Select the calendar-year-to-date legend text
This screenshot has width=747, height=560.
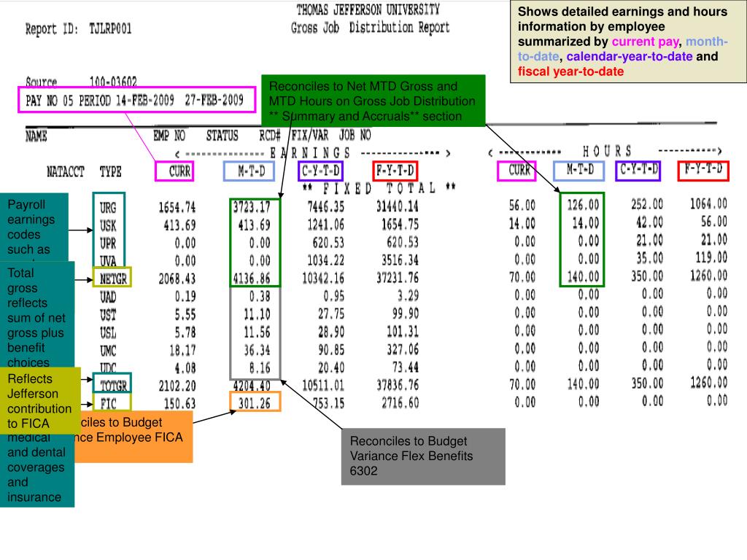630,56
